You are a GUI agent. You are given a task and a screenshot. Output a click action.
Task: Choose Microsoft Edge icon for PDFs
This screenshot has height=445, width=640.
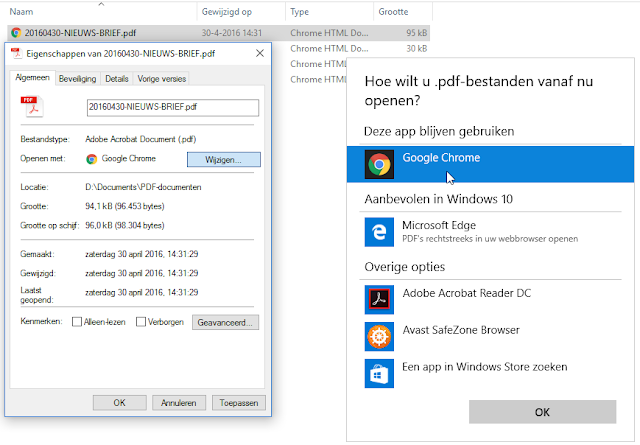[379, 232]
